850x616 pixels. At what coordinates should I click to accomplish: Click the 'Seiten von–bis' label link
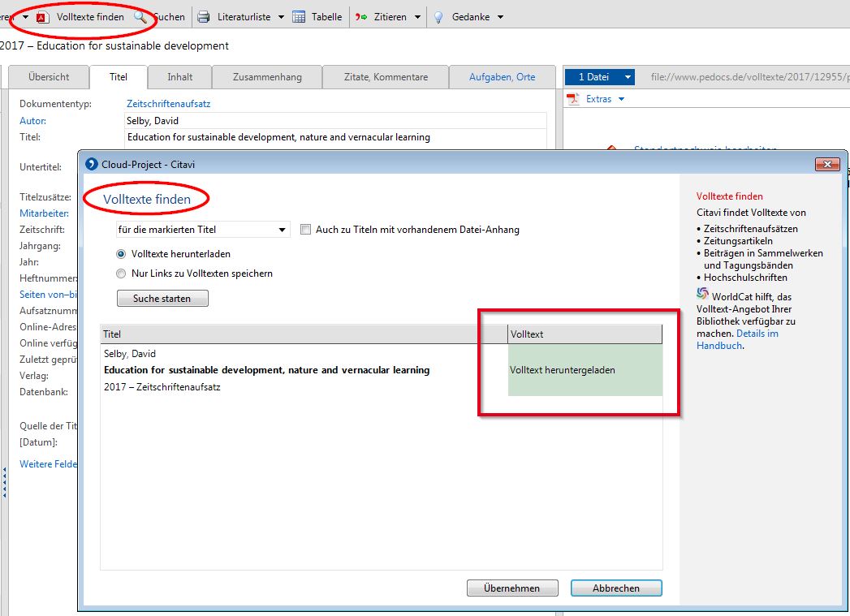pyautogui.click(x=48, y=294)
